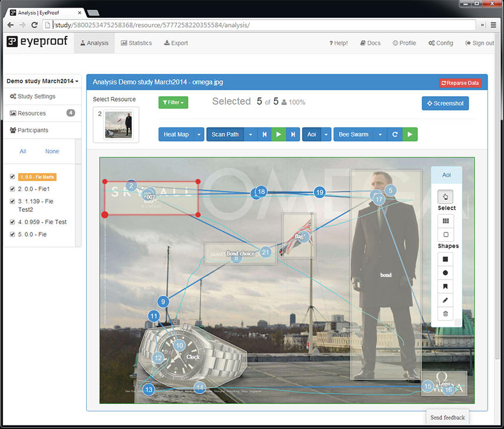Viewport: 504px width, 429px height.
Task: Pick the bookmark polygon shape tool
Action: click(446, 287)
